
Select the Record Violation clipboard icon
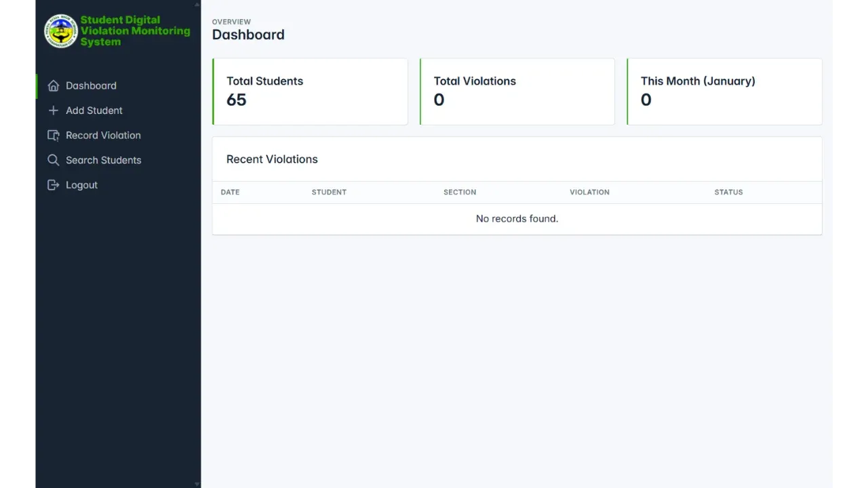click(54, 135)
